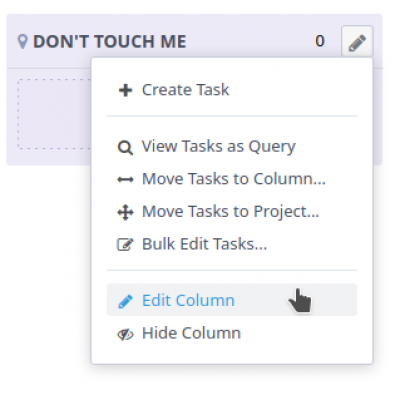Select Create Task menu entry
Image resolution: width=400 pixels, height=400 pixels.
coord(232,90)
